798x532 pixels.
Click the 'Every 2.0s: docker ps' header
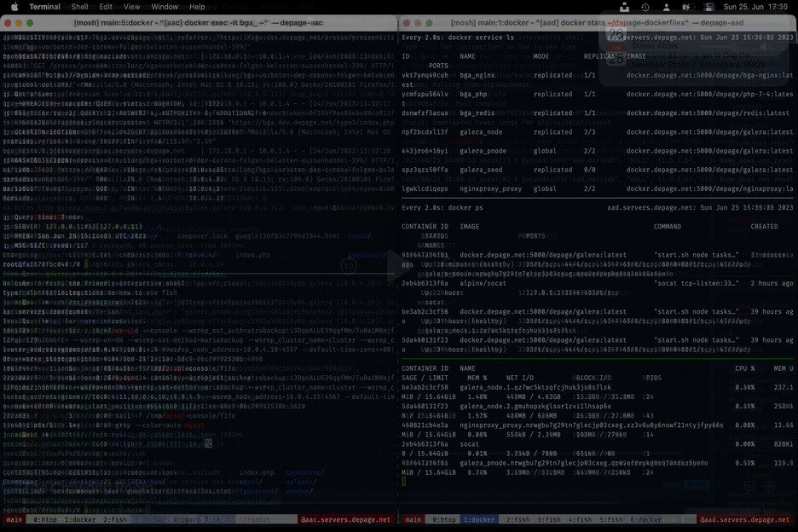(442, 208)
